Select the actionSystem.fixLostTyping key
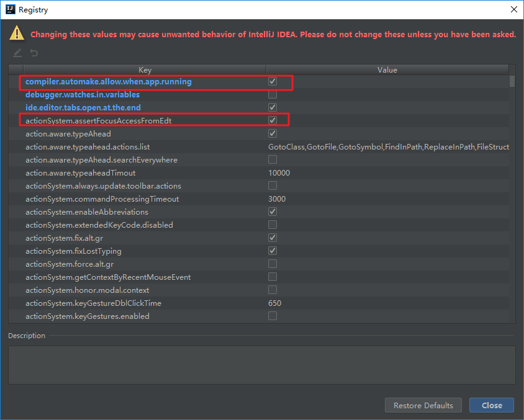This screenshot has width=524, height=420. pyautogui.click(x=73, y=251)
